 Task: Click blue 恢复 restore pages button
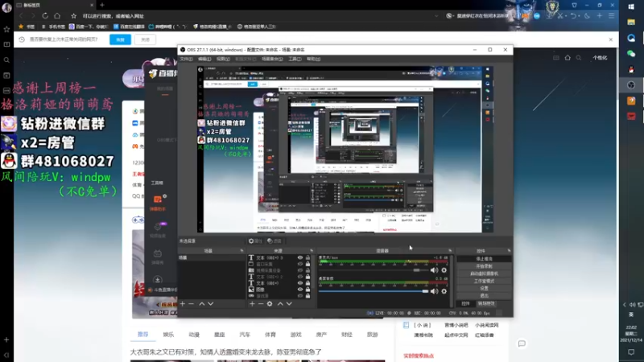[120, 39]
